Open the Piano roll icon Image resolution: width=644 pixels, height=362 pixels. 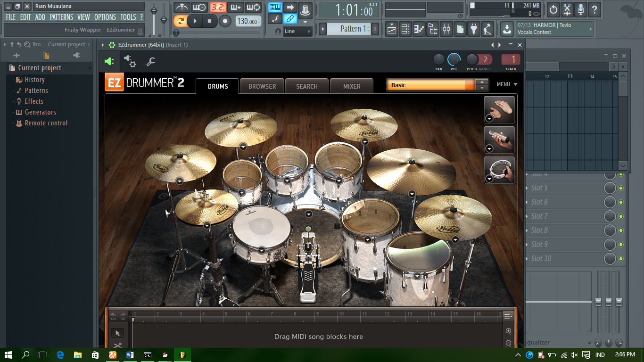click(x=419, y=29)
